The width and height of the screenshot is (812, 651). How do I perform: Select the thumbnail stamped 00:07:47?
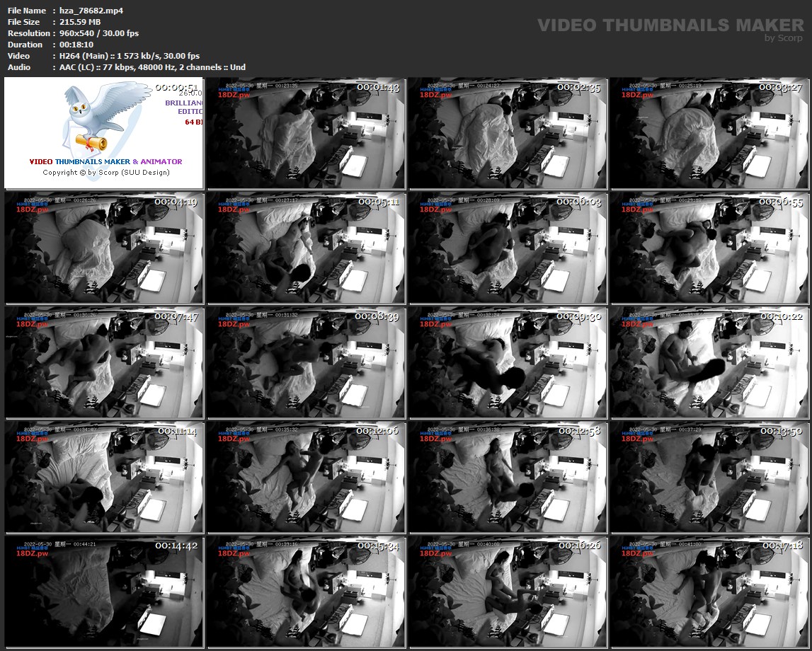coord(104,362)
